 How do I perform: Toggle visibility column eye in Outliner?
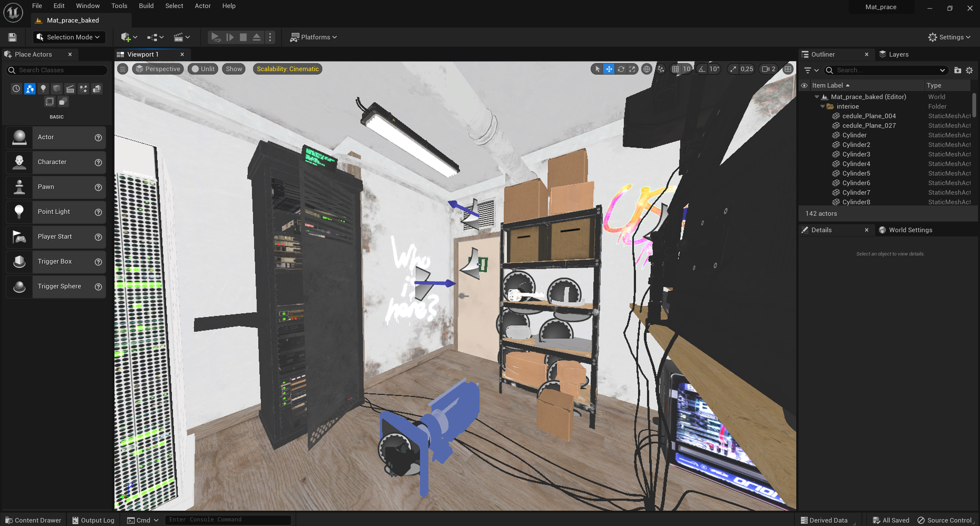click(804, 85)
